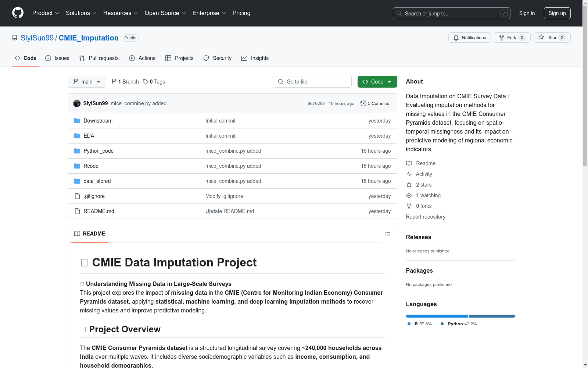Open the Downstream folder icon
The height and width of the screenshot is (368, 588).
[x=77, y=121]
